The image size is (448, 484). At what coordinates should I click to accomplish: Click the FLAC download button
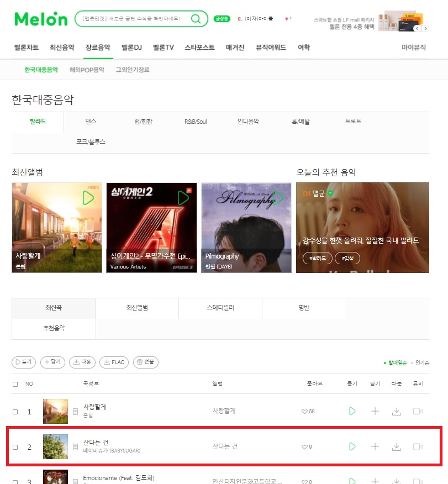[x=114, y=362]
